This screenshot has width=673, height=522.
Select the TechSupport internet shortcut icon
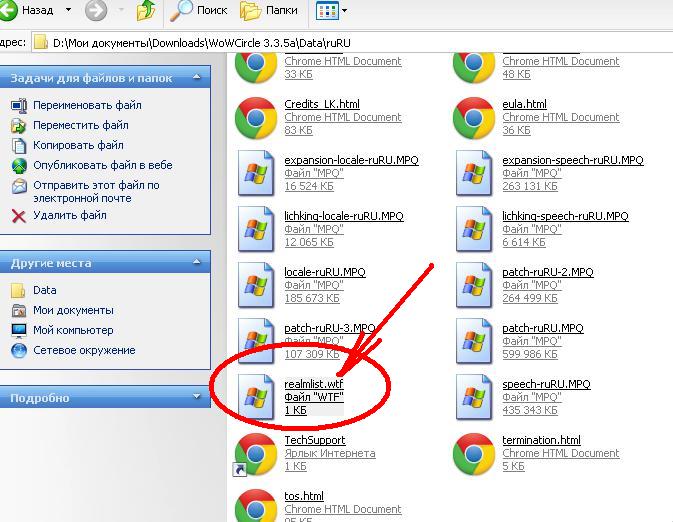pyautogui.click(x=256, y=453)
